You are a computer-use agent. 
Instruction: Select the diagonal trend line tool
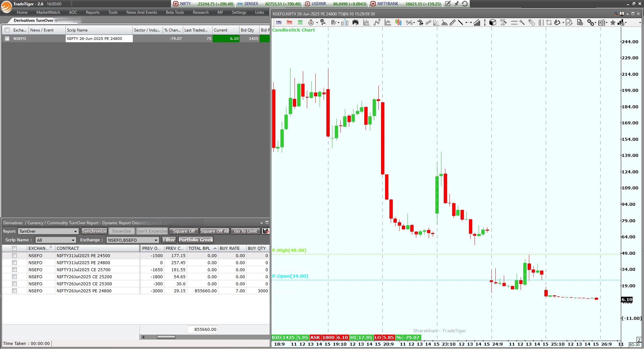[461, 22]
